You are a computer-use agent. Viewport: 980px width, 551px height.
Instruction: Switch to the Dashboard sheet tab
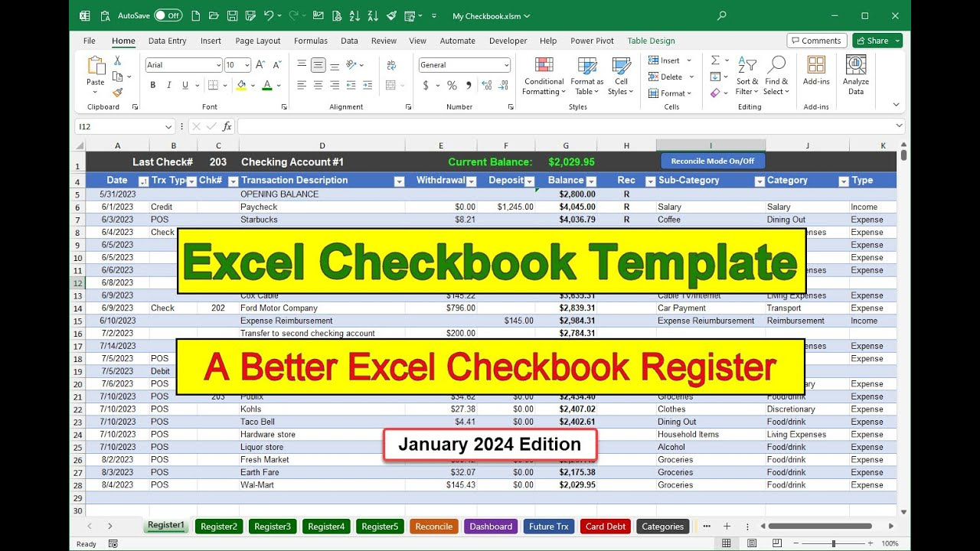pyautogui.click(x=491, y=527)
